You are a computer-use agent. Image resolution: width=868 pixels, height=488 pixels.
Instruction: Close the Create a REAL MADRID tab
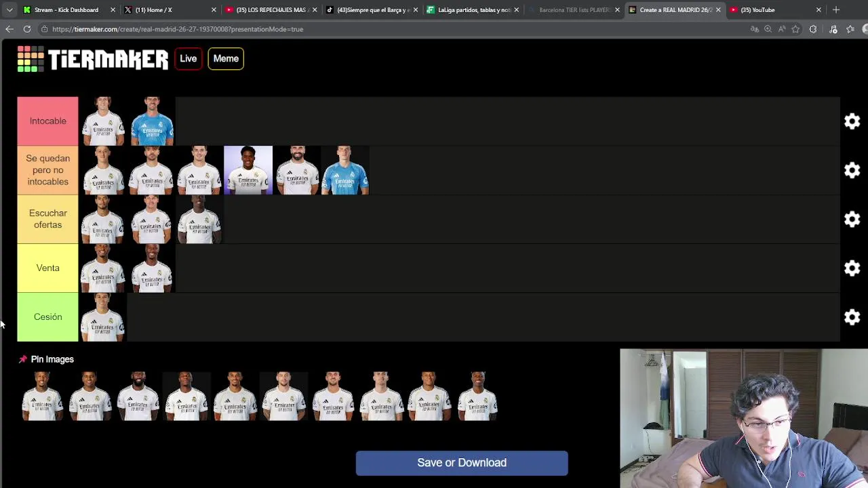coord(718,9)
